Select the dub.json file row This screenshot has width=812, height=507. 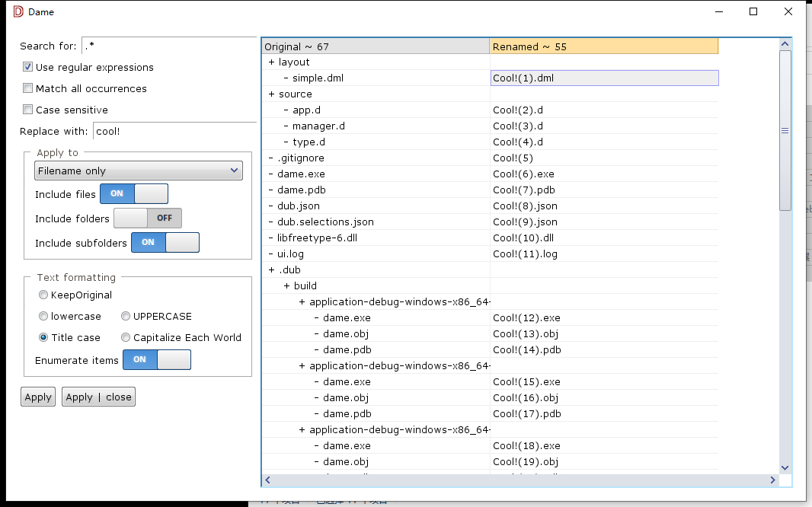376,206
